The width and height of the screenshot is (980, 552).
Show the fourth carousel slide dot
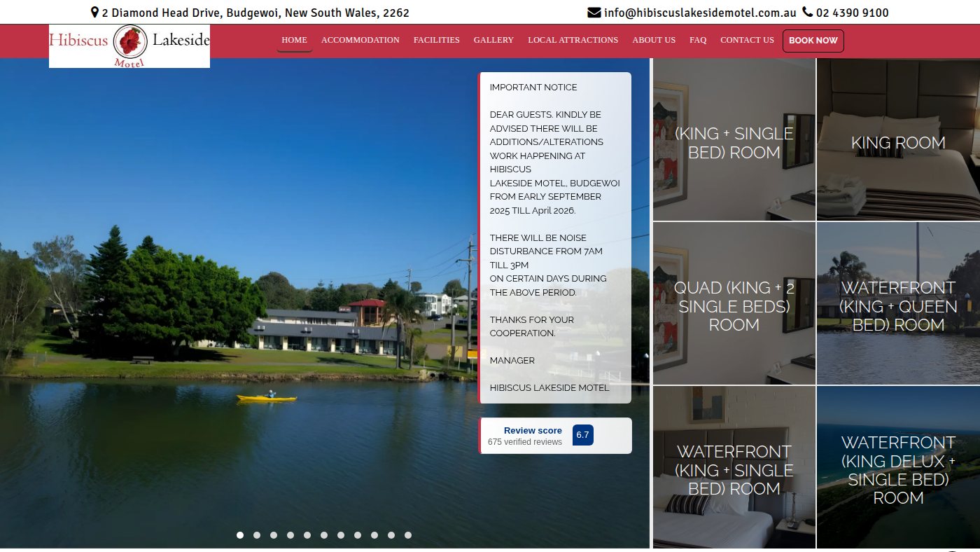click(290, 535)
